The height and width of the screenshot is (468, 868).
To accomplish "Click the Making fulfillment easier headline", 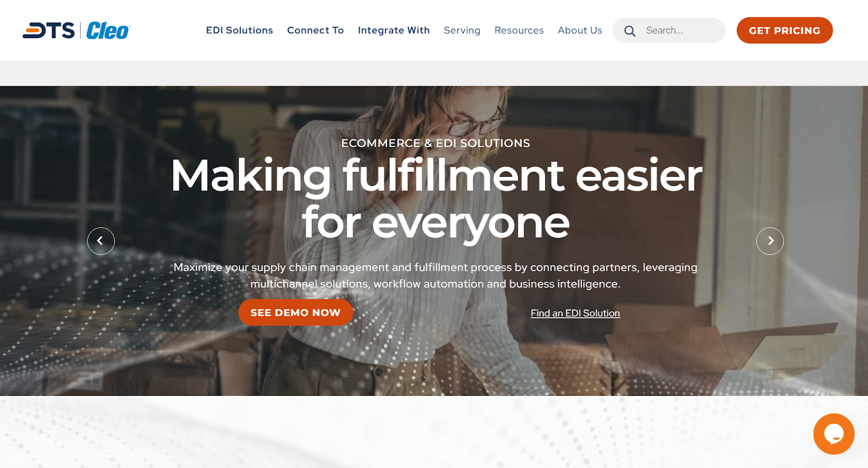I will [436, 198].
